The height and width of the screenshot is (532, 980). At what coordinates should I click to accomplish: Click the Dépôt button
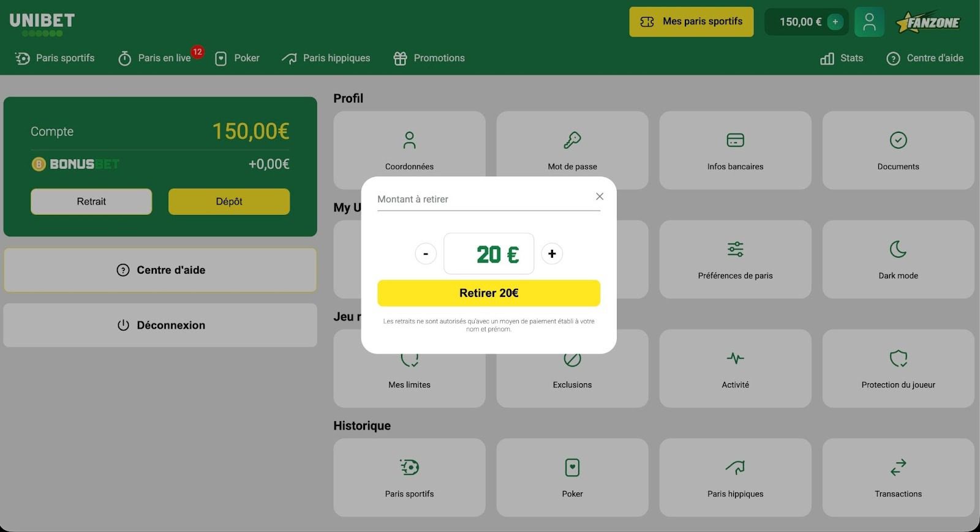click(x=229, y=201)
